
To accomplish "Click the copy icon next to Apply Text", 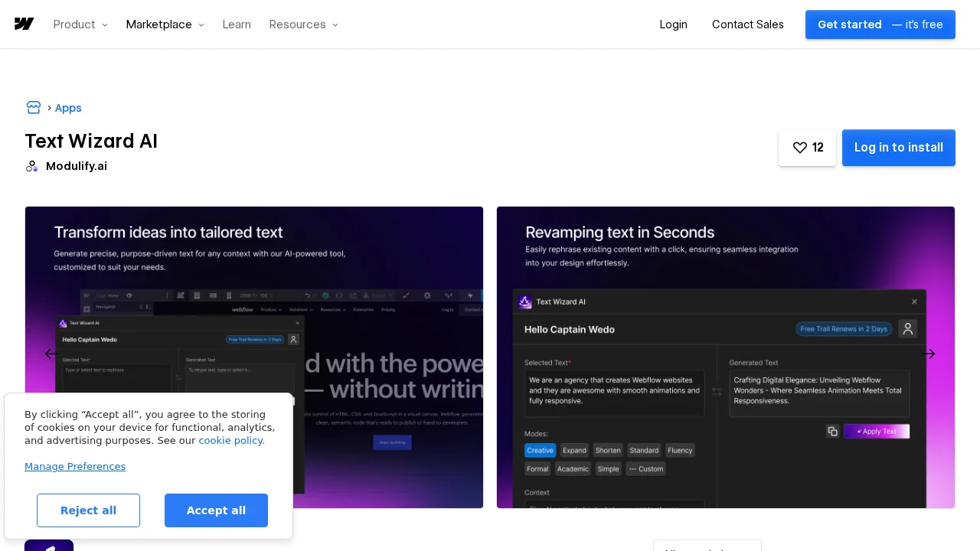I will click(832, 431).
